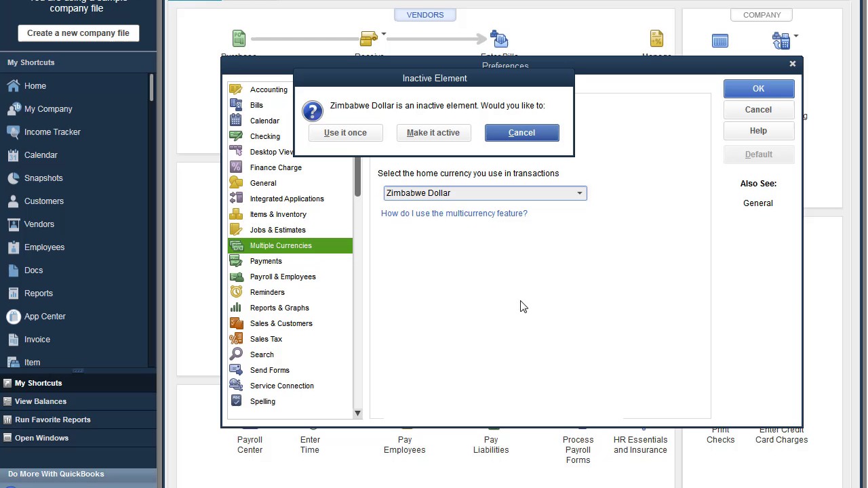Viewport: 868px width, 488px height.
Task: Cancel the Inactive Element dialog
Action: click(x=522, y=133)
